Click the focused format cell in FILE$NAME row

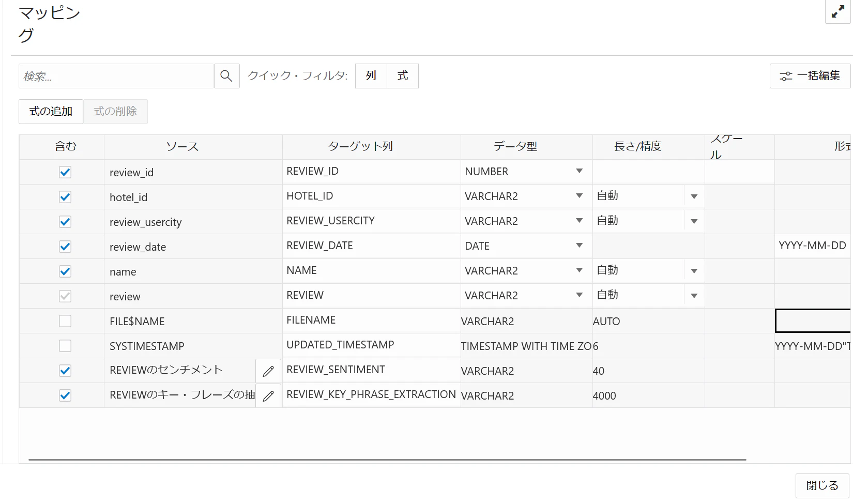(813, 321)
